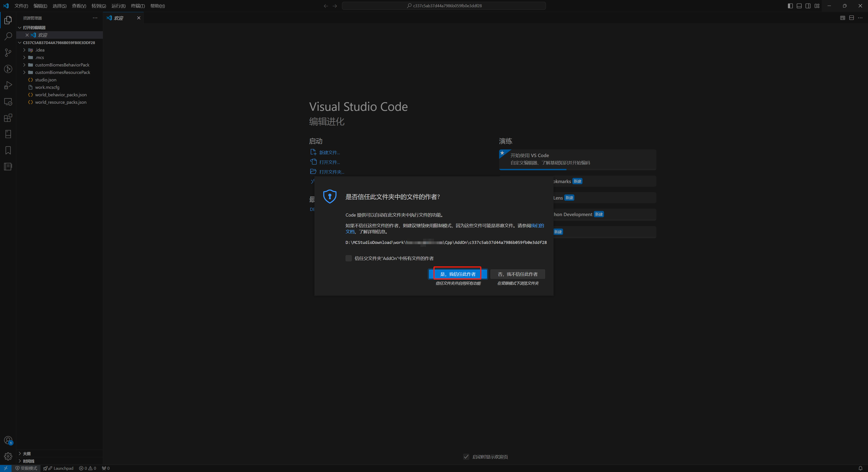868x472 pixels.
Task: Open the Run and Debug icon
Action: [8, 85]
